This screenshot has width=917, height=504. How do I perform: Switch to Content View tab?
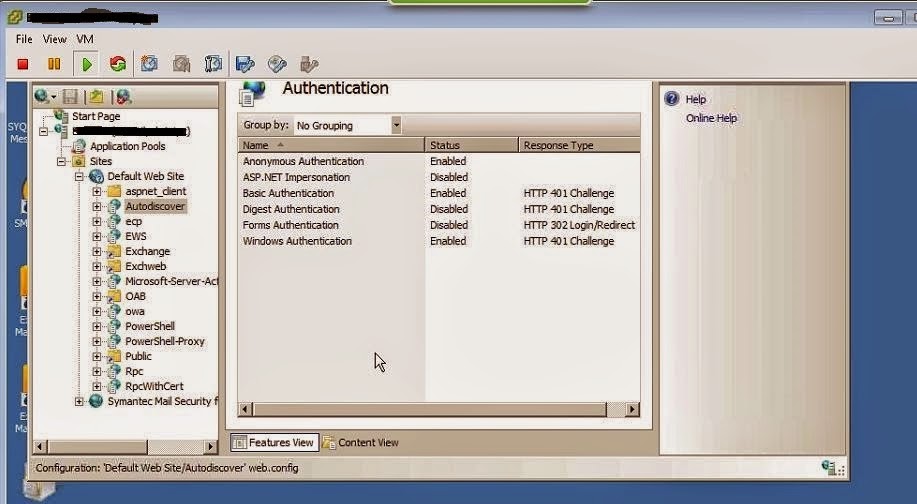click(361, 443)
